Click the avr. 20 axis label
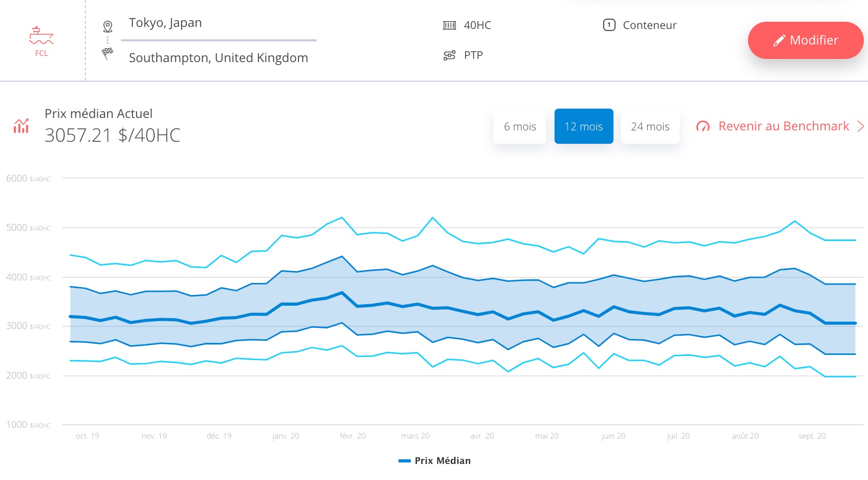 482,436
